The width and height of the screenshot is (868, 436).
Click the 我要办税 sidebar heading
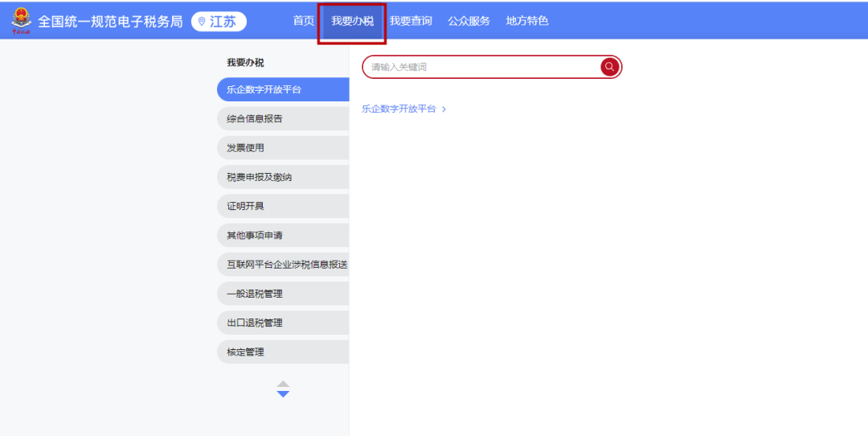245,63
